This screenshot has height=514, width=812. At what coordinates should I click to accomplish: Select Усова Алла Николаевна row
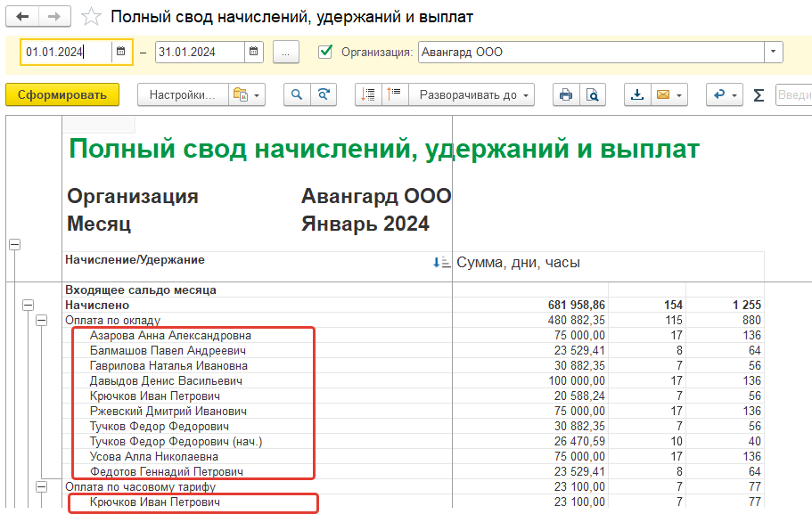coord(154,457)
